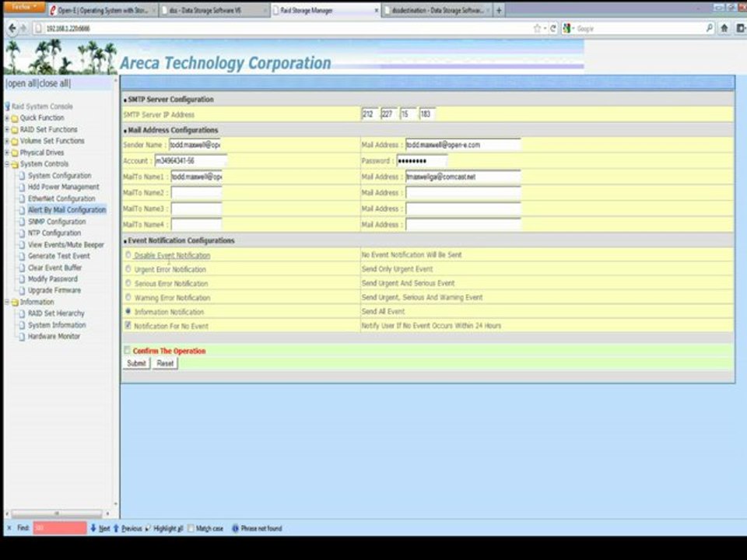Viewport: 747px width, 560px height.
Task: Click the SNMP Configuration page icon
Action: click(x=22, y=222)
